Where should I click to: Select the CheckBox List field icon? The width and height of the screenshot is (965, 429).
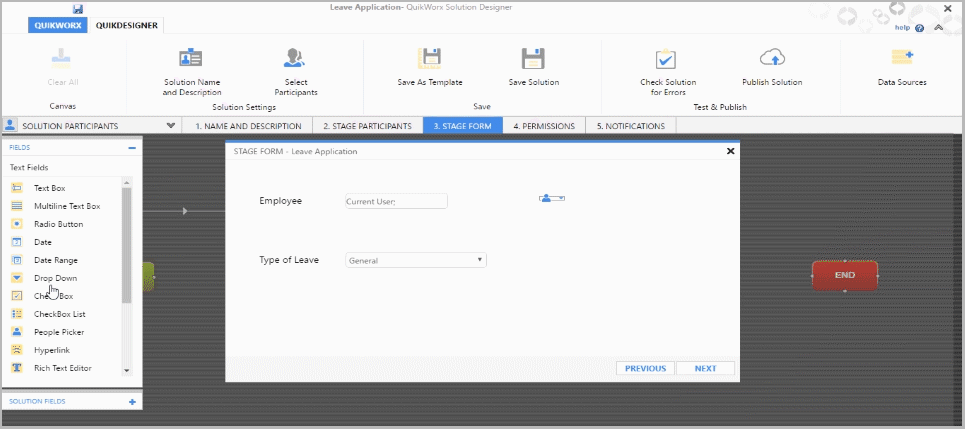pyautogui.click(x=17, y=314)
